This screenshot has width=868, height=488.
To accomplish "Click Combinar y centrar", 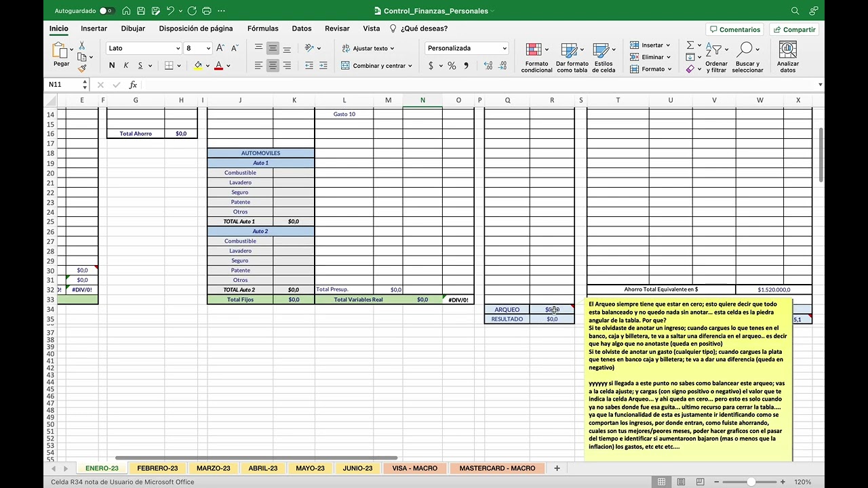I will (x=377, y=66).
